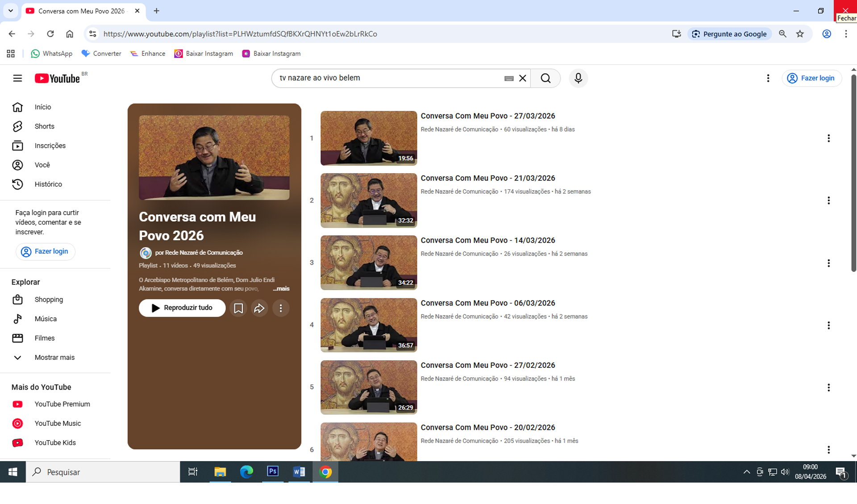
Task: Click the YouTube search magnifier button
Action: 545,78
